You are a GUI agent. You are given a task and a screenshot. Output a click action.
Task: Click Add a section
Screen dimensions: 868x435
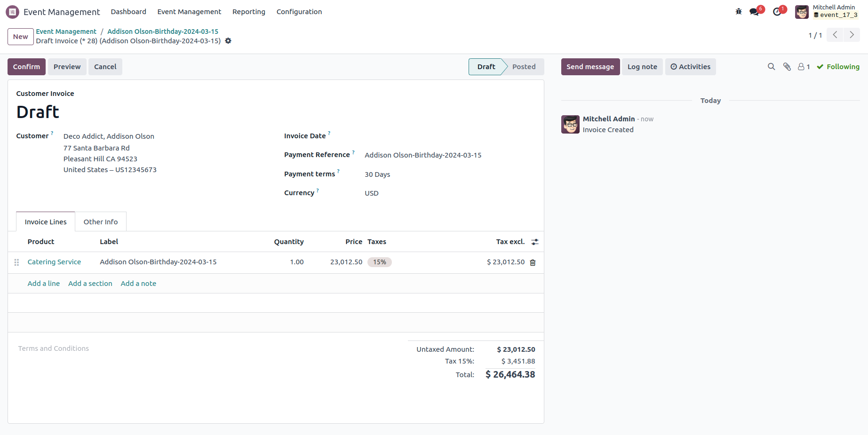(x=90, y=284)
